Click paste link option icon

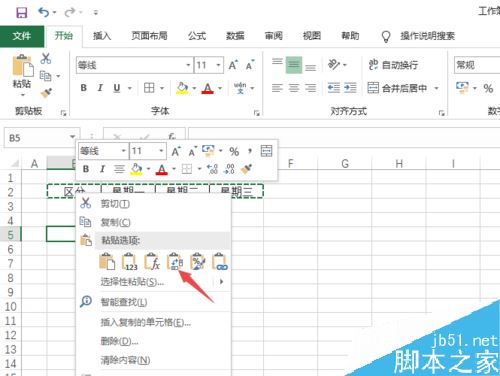(220, 262)
